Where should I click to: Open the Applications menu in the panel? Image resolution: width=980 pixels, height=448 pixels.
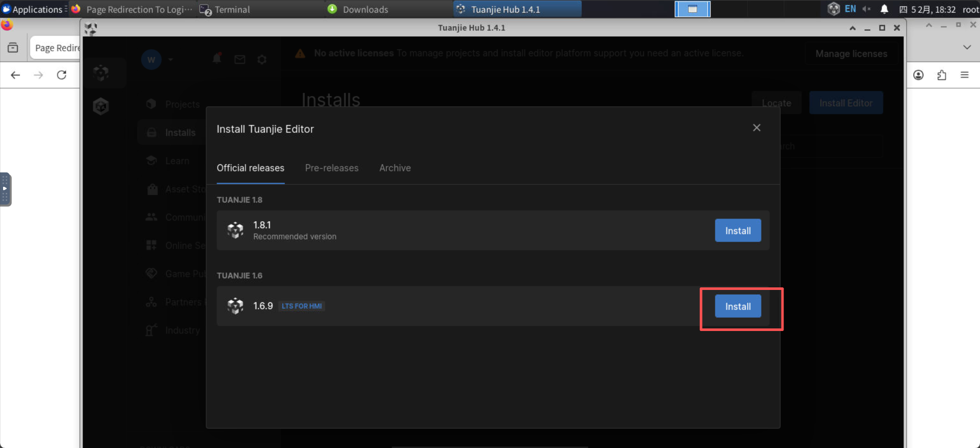coord(34,9)
